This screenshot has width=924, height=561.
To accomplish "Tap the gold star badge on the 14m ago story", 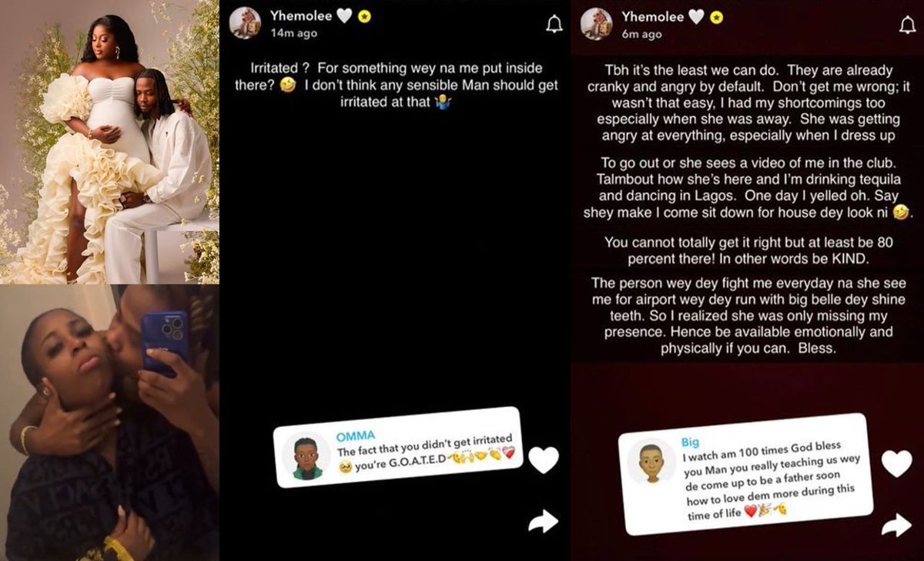I will [365, 16].
